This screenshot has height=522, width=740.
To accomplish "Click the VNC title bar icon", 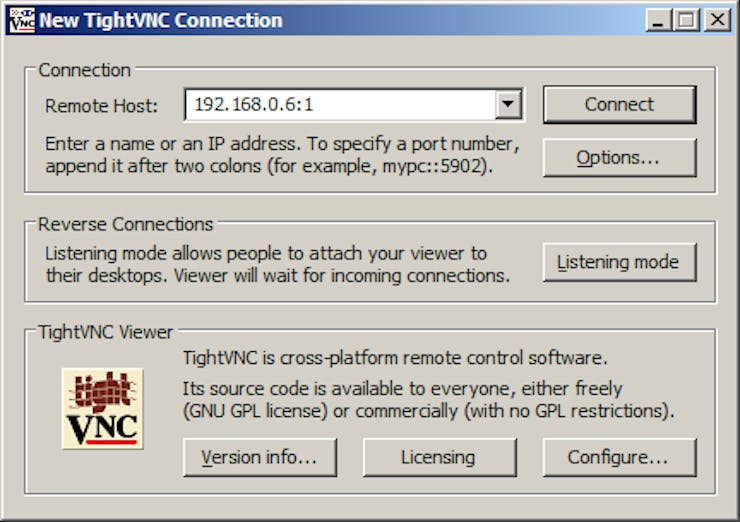I will (22, 20).
